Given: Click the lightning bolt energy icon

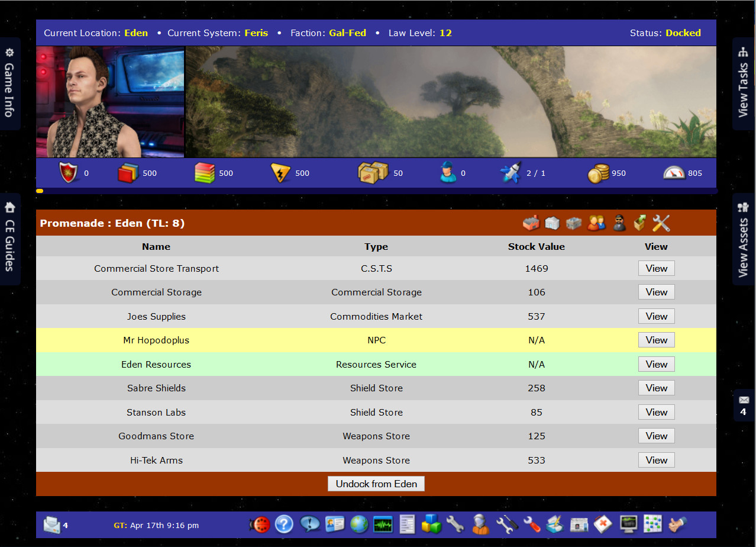Looking at the screenshot, I should point(280,173).
